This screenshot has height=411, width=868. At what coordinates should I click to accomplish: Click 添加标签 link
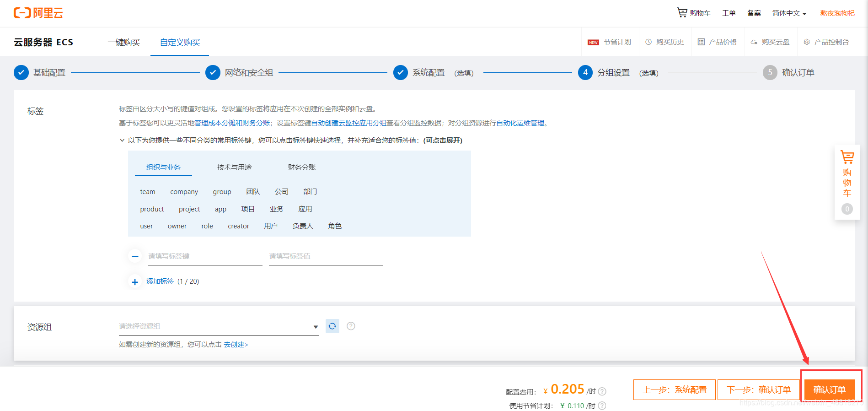[160, 281]
